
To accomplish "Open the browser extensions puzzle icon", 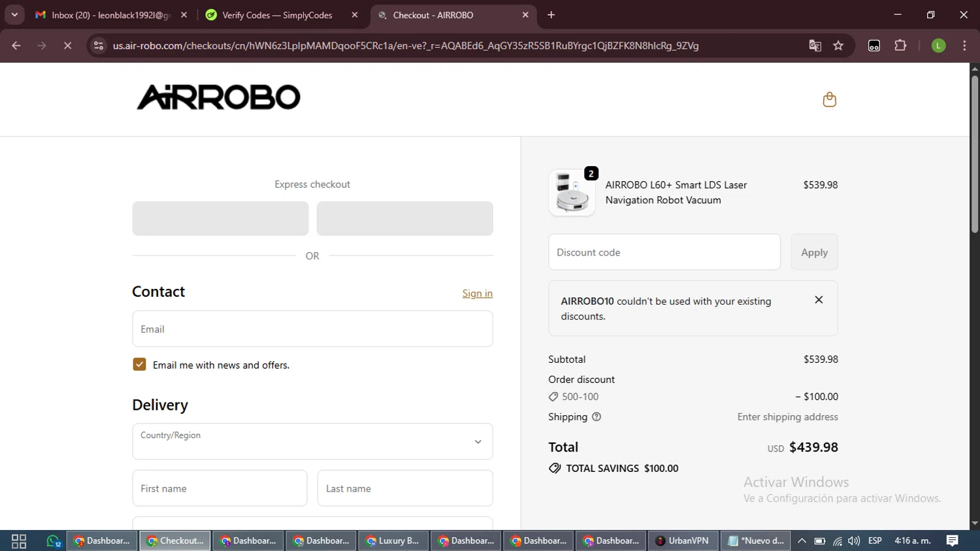I will point(900,46).
